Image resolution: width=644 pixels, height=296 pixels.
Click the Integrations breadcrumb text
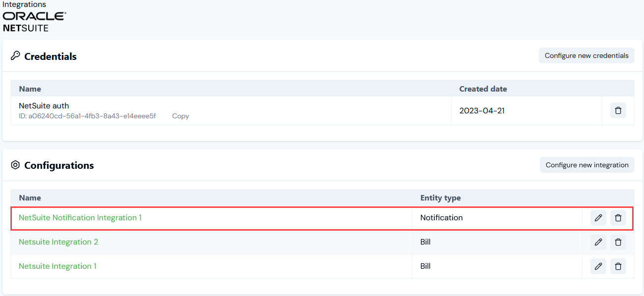(x=24, y=4)
